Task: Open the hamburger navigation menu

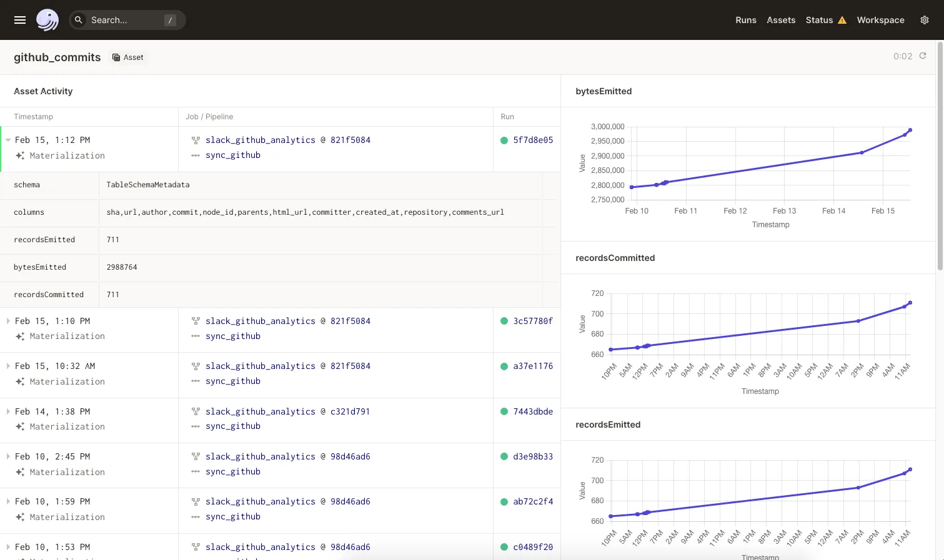Action: click(x=20, y=20)
